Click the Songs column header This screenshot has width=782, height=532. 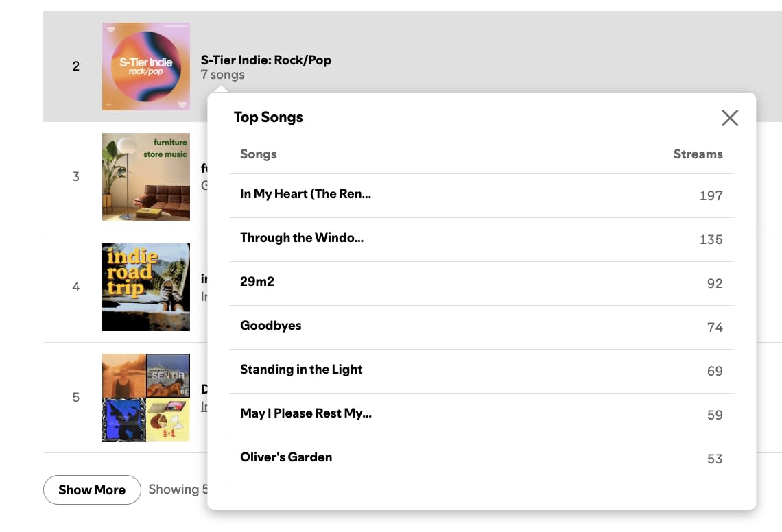coord(259,154)
